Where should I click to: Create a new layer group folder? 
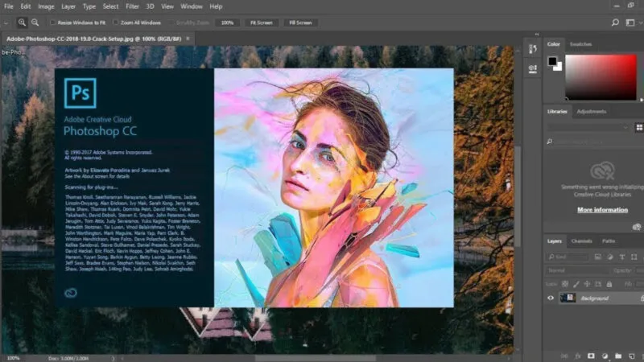(618, 356)
